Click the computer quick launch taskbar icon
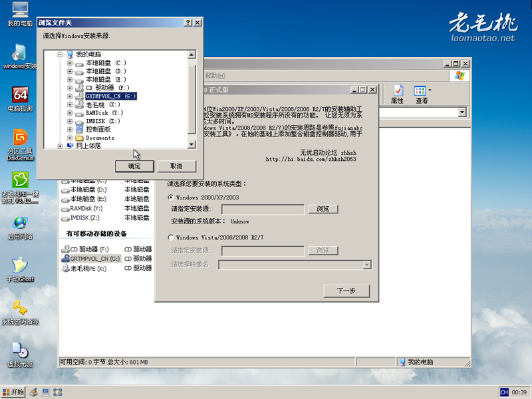This screenshot has height=399, width=532. click(x=45, y=392)
